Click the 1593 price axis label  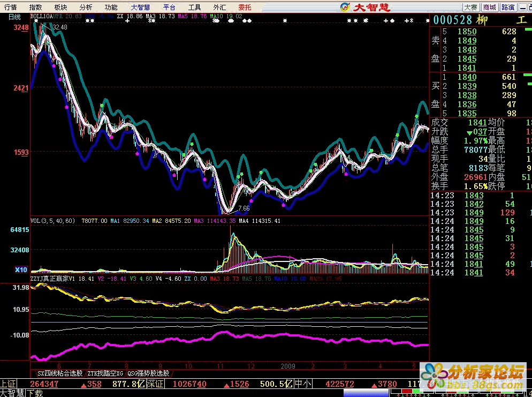tap(21, 152)
